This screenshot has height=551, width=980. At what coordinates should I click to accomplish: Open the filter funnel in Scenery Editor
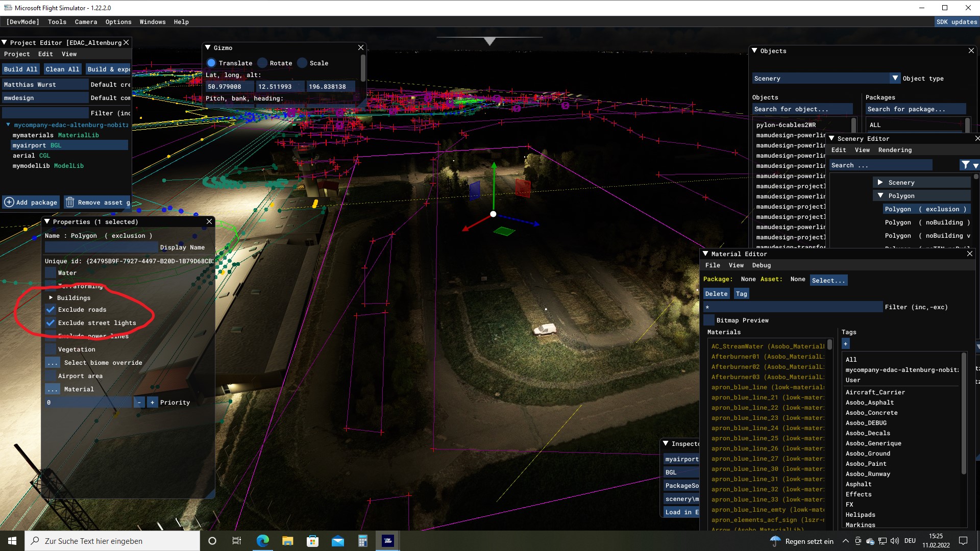point(965,165)
